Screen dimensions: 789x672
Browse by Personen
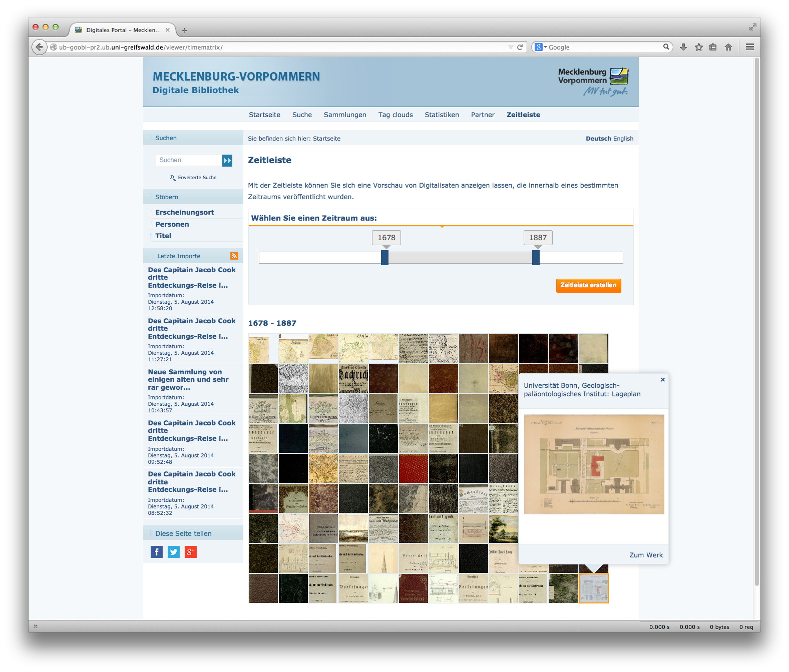(172, 224)
